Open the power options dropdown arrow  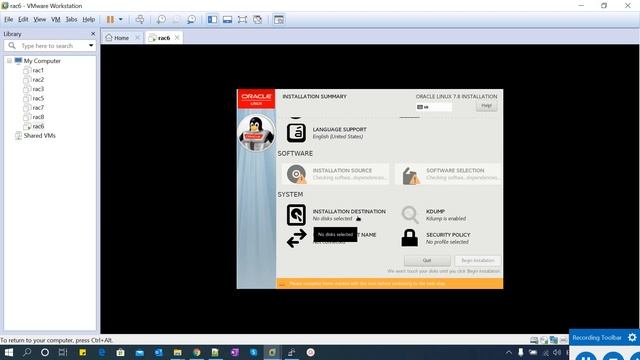point(120,20)
